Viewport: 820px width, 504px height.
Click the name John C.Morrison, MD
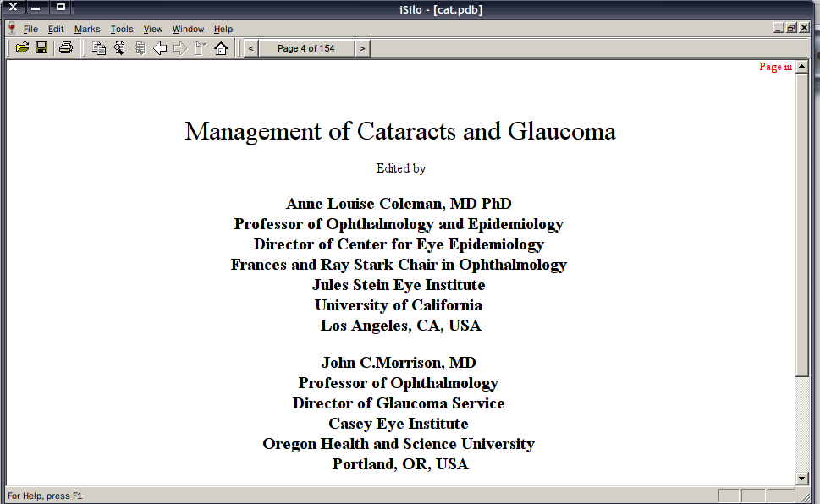[399, 362]
